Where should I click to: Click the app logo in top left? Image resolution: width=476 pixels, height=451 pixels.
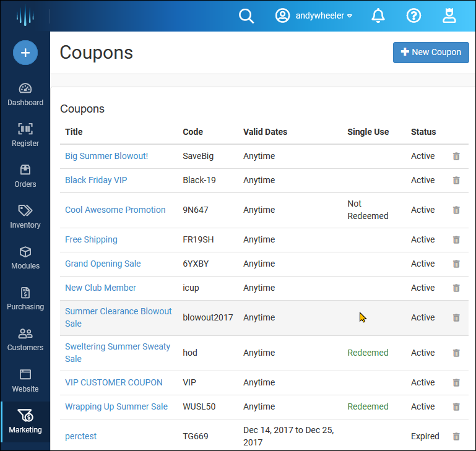[25, 15]
